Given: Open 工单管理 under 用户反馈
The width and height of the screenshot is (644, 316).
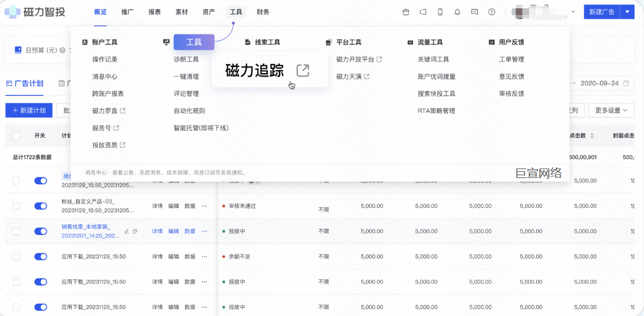Looking at the screenshot, I should 511,59.
